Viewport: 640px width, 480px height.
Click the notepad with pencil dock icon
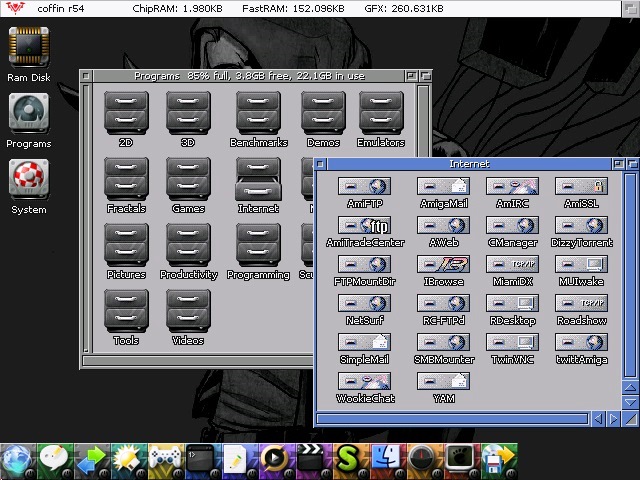point(240,461)
